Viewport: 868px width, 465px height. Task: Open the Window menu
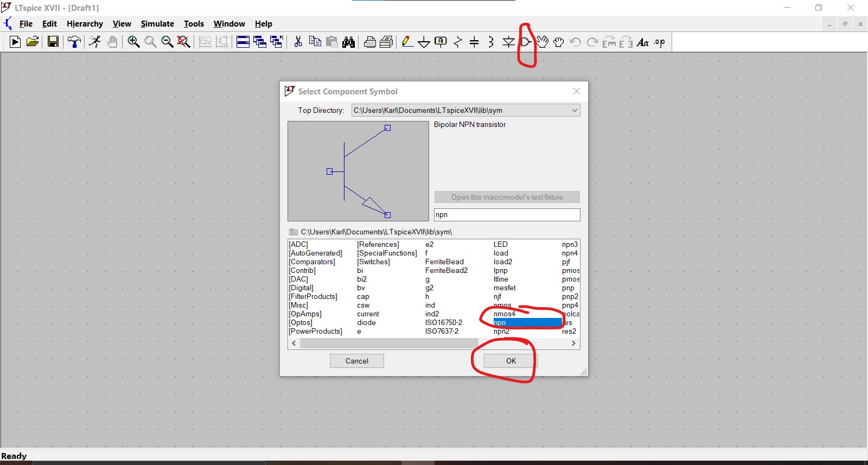229,24
